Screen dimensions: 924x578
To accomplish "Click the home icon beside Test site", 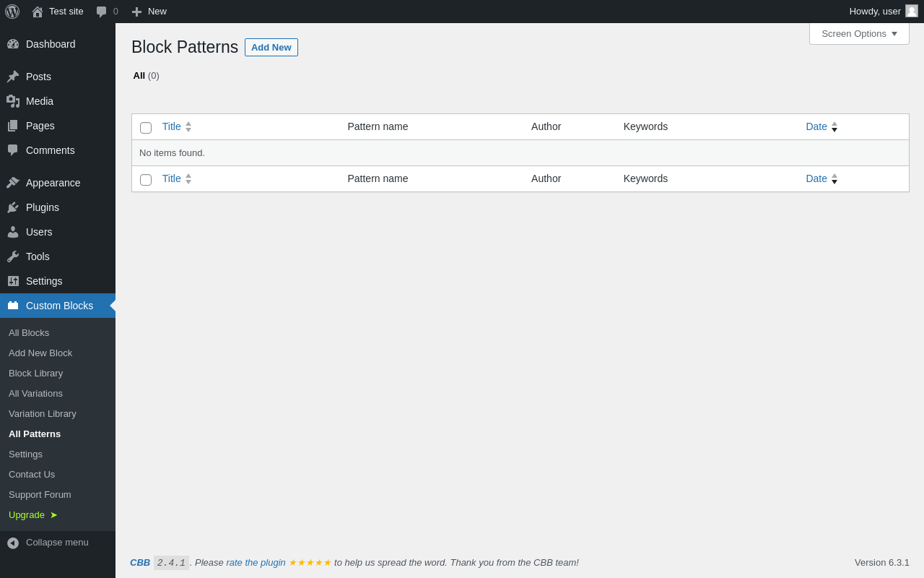I will pyautogui.click(x=38, y=12).
